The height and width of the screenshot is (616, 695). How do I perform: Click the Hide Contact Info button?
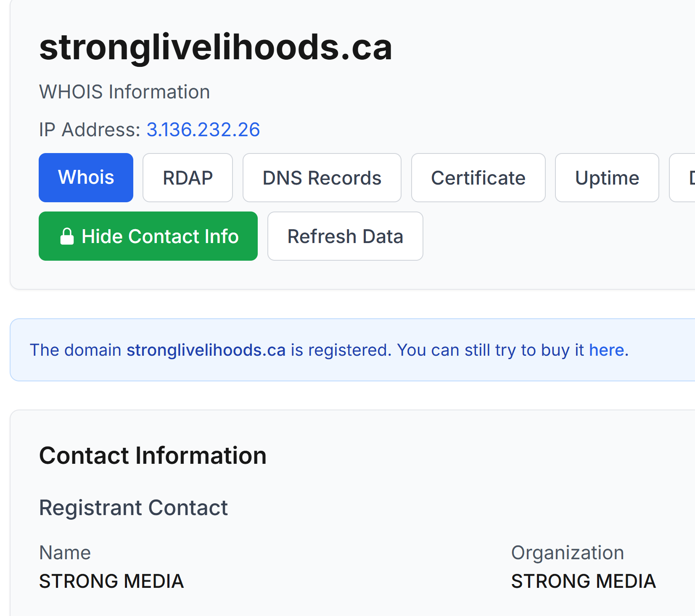tap(148, 236)
